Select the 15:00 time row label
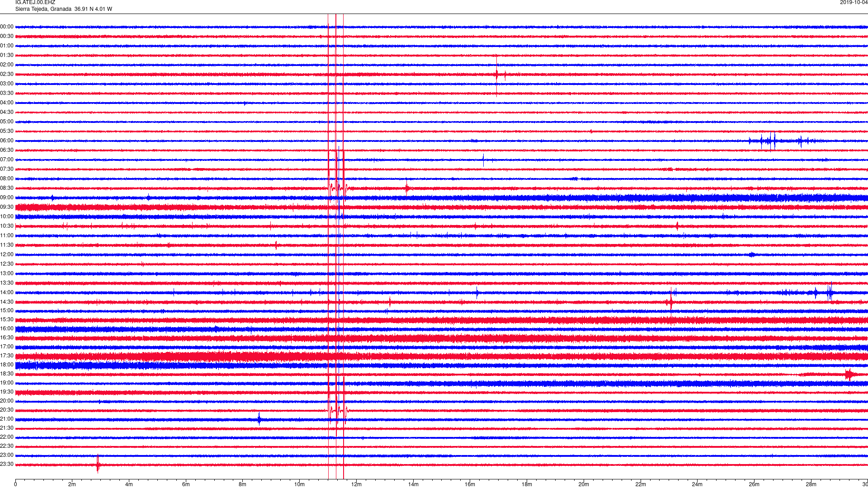This screenshot has height=488, width=868. [x=7, y=310]
